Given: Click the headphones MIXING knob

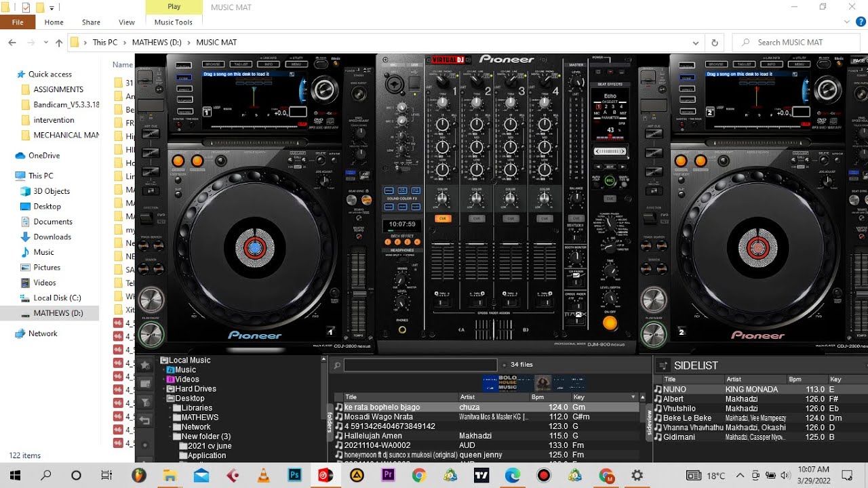Looking at the screenshot, I should click(x=401, y=279).
